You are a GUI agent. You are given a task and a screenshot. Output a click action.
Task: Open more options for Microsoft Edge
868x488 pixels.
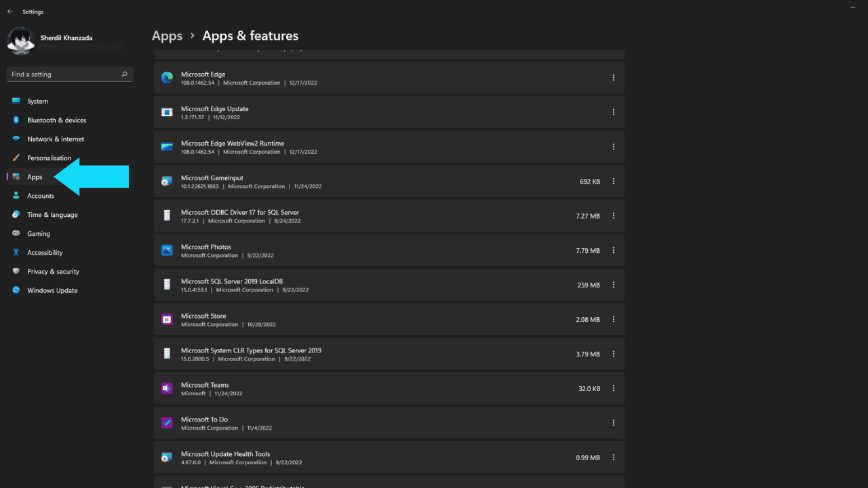(613, 78)
